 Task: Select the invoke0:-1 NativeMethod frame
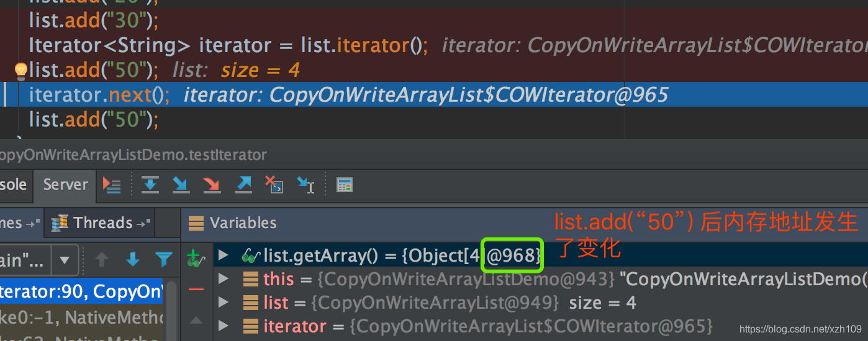(81, 317)
